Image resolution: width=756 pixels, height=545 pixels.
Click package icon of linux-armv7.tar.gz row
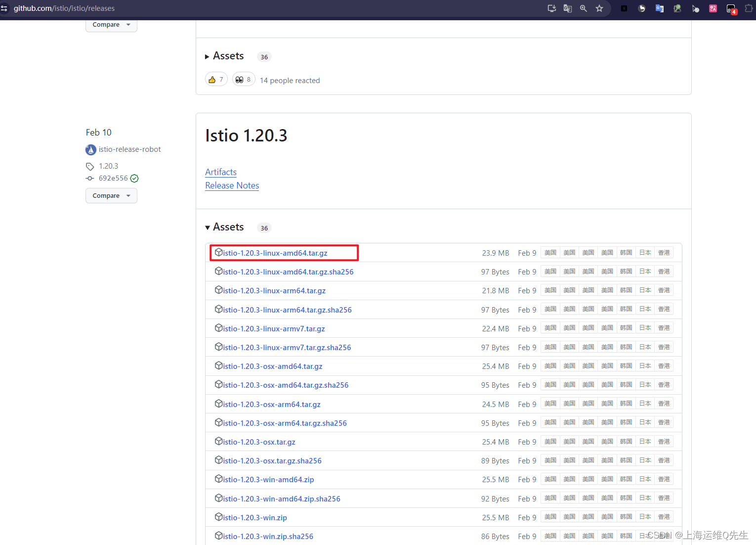tap(219, 328)
